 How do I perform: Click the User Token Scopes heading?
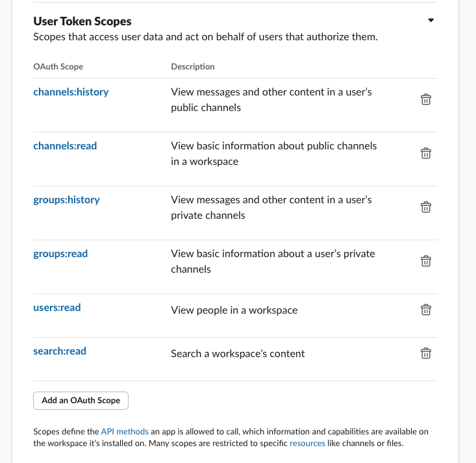(82, 21)
